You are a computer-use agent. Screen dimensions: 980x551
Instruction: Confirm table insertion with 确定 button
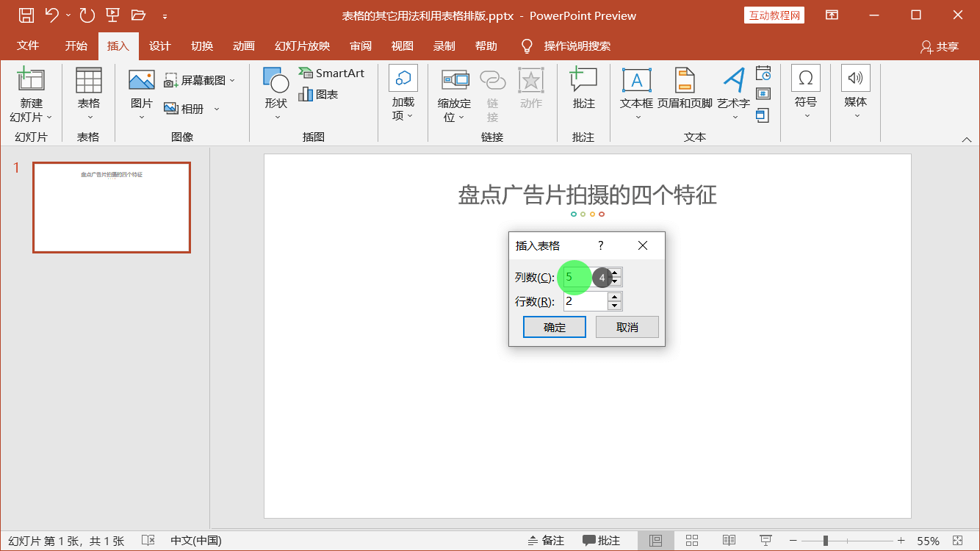554,326
